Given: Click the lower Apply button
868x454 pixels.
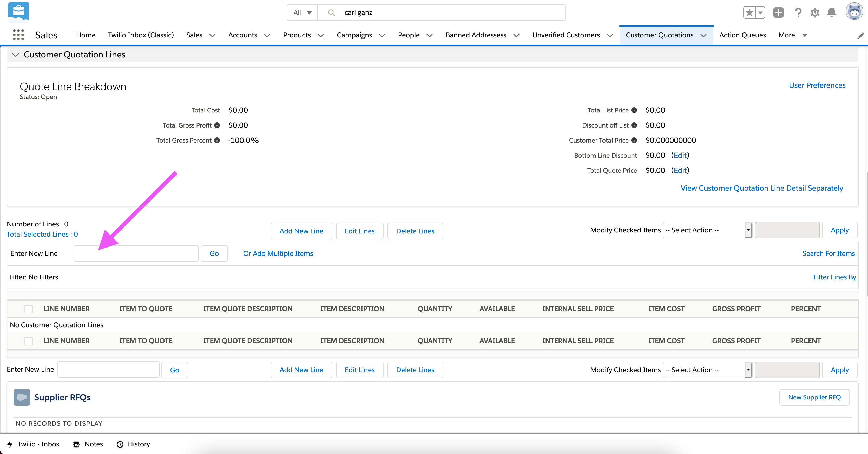Looking at the screenshot, I should coord(839,370).
